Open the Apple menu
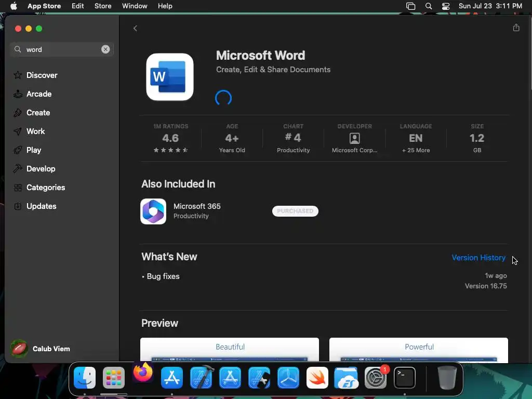The height and width of the screenshot is (399, 532). coord(14,6)
